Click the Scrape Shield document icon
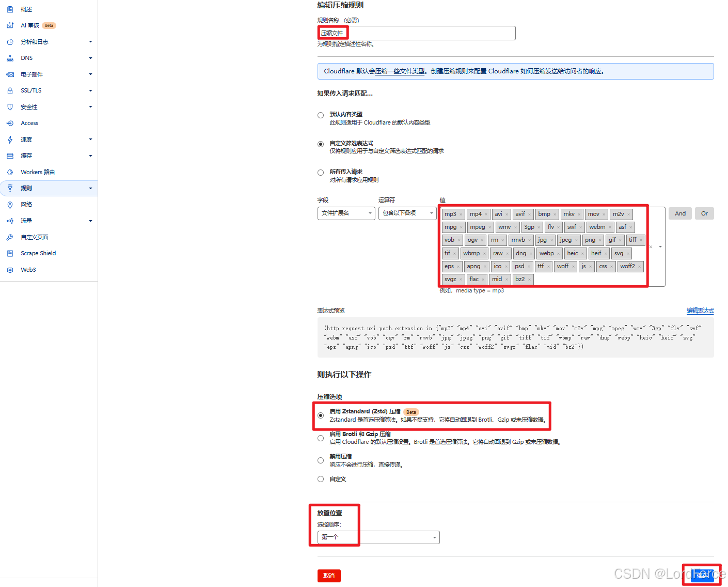Screen dimensions: 728x587 pos(10,253)
